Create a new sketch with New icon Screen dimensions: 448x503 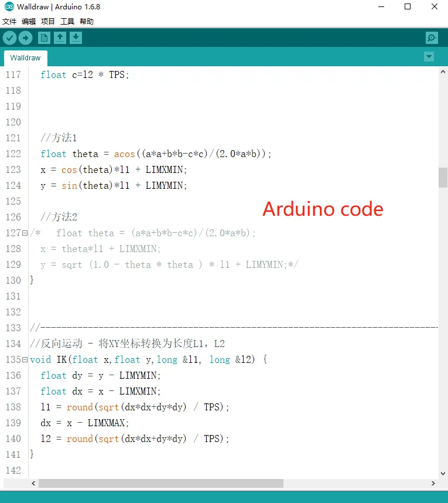44,38
